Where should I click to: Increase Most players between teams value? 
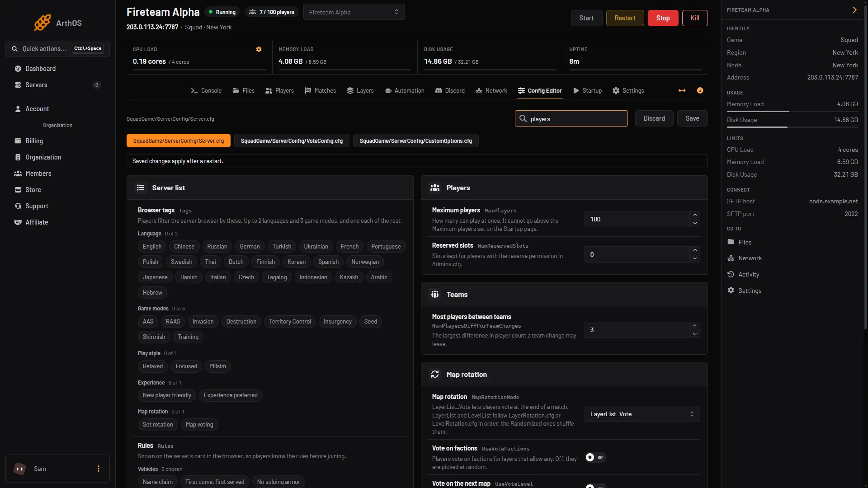pyautogui.click(x=695, y=326)
